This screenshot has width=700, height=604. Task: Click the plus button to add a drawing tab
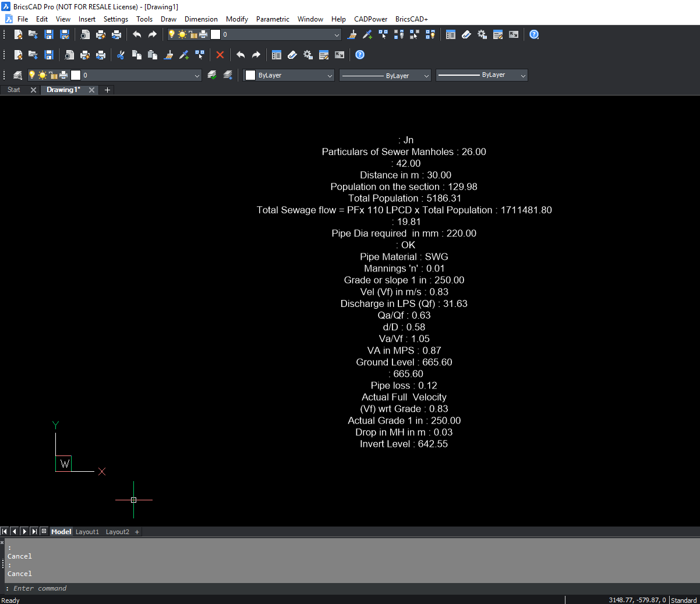click(107, 90)
